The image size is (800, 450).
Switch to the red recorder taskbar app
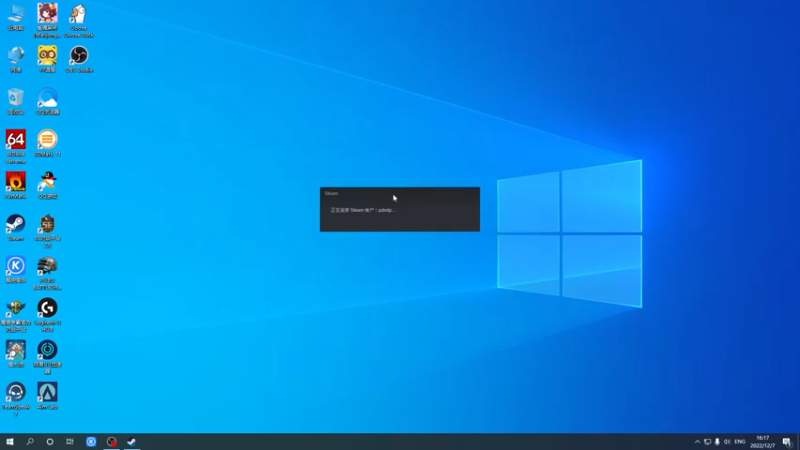(x=112, y=442)
